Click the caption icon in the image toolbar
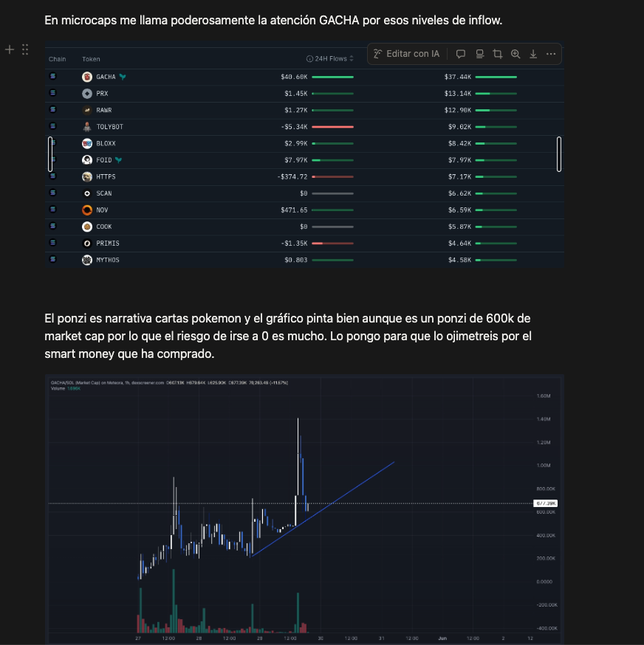 coord(480,54)
